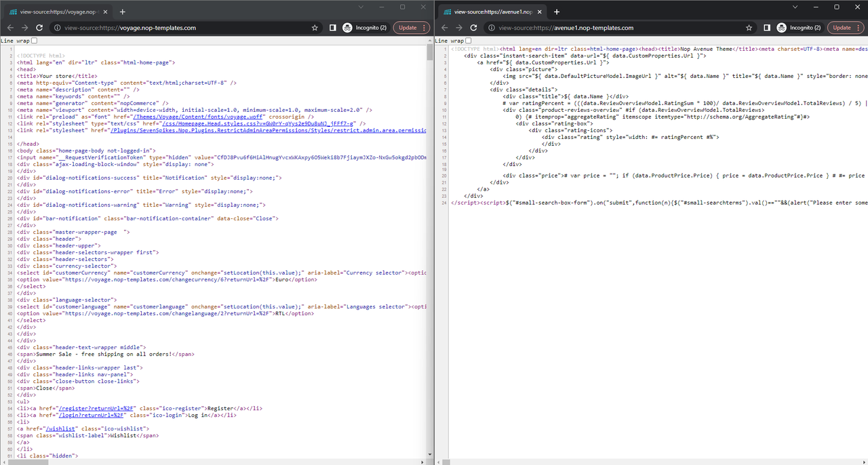Close the voyage view-source tab

tap(105, 12)
